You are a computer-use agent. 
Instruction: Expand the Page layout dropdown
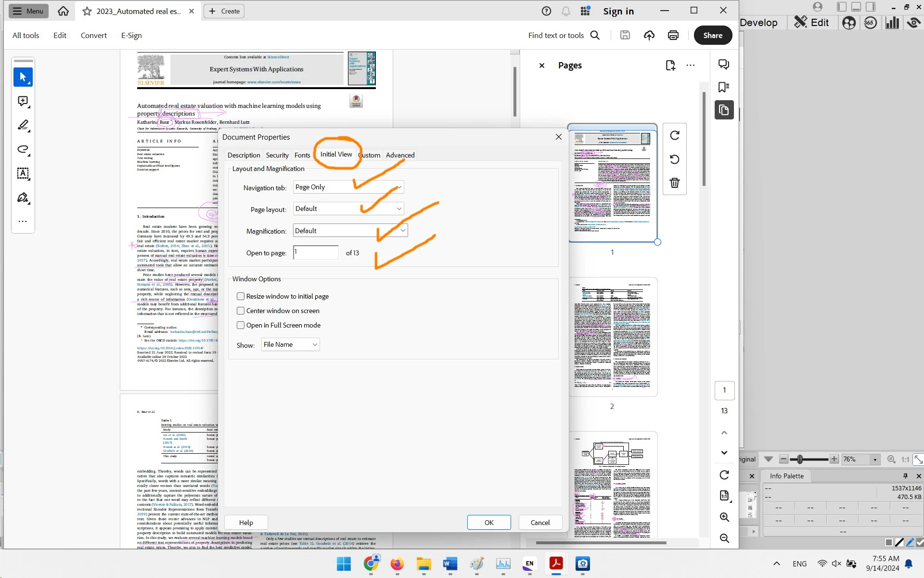tap(348, 209)
